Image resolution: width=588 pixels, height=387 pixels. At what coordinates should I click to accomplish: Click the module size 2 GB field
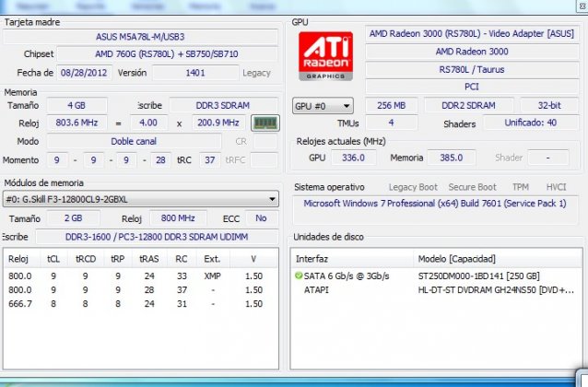73,218
